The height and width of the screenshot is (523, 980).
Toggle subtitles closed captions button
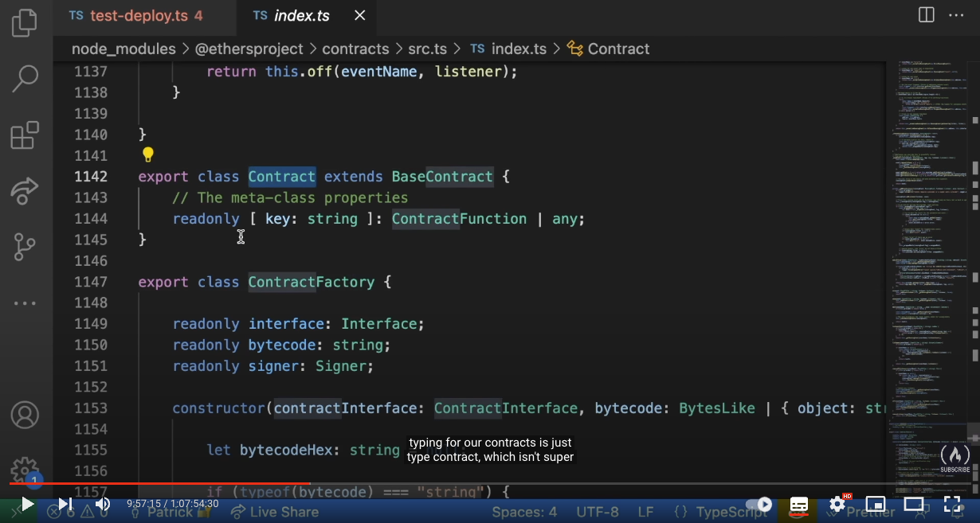(x=798, y=505)
